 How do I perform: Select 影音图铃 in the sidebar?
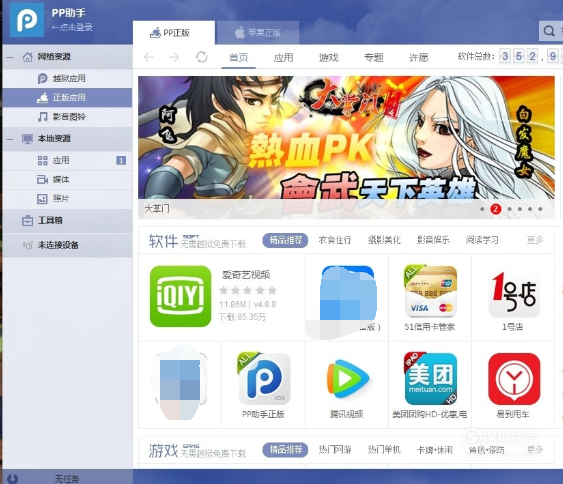(68, 117)
